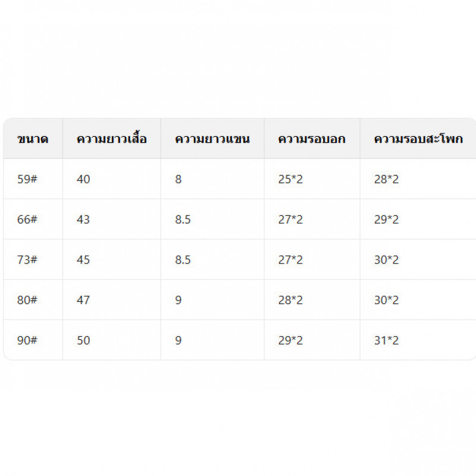476x476 pixels.
Task: Click the ขนาด column header
Action: tap(33, 139)
